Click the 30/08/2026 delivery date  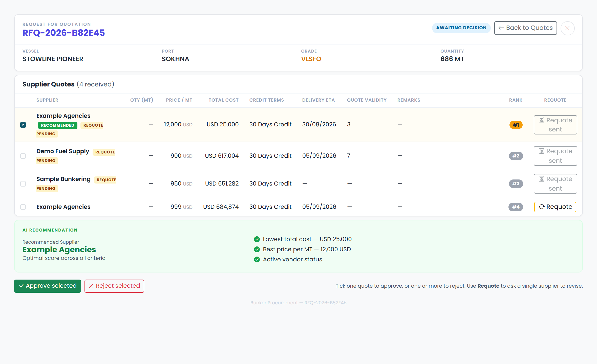319,124
